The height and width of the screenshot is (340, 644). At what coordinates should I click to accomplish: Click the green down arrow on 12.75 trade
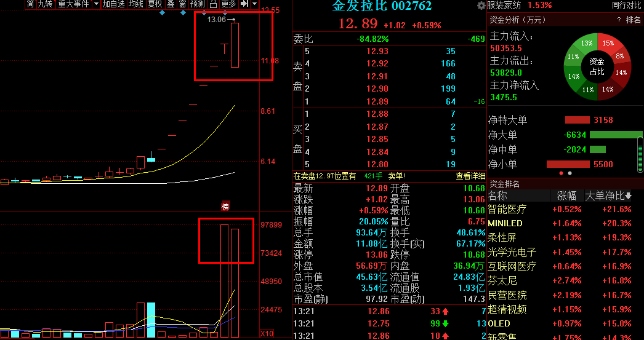point(446,324)
